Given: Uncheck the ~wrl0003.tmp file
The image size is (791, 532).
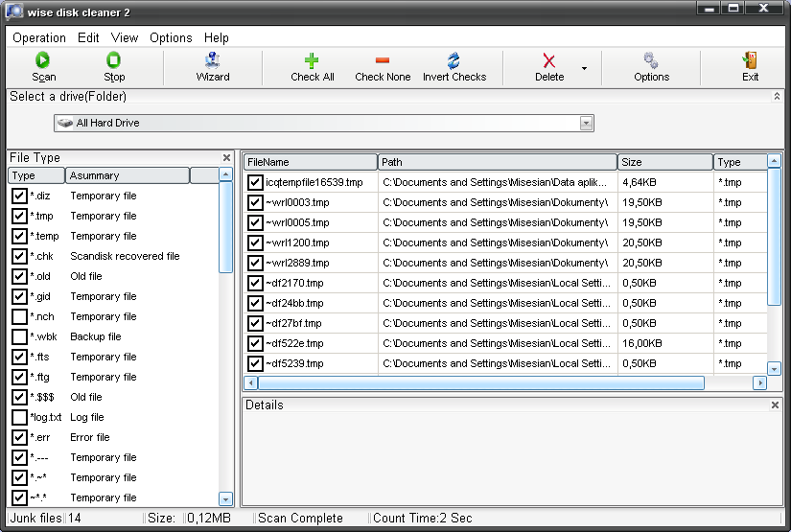Looking at the screenshot, I should pos(255,203).
